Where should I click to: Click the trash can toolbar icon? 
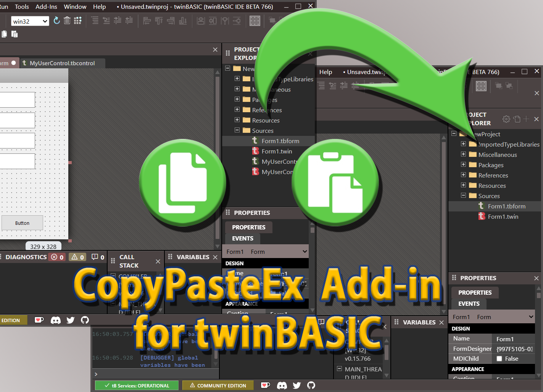pos(67,21)
